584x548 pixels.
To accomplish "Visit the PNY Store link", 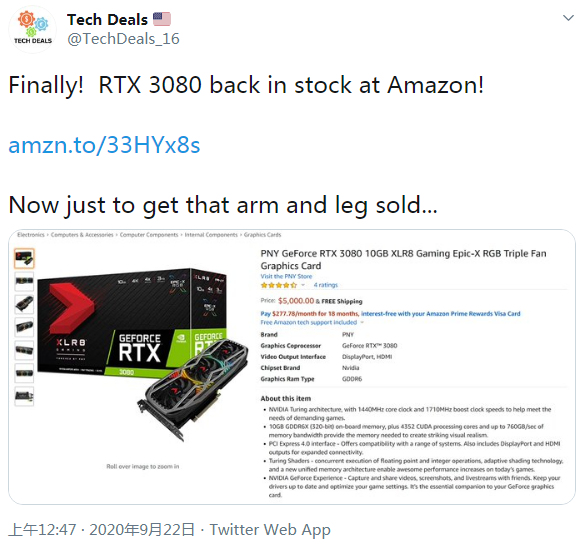I will (286, 276).
